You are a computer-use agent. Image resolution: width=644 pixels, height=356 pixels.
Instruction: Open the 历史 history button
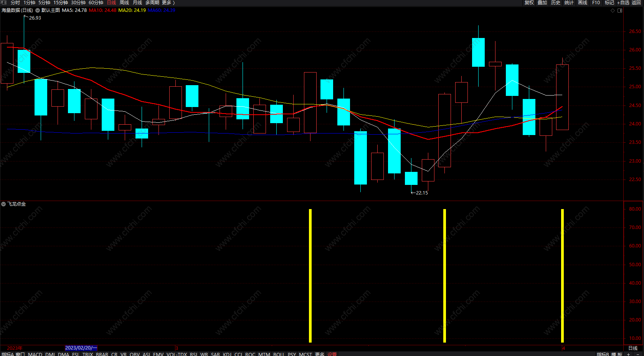pos(556,3)
